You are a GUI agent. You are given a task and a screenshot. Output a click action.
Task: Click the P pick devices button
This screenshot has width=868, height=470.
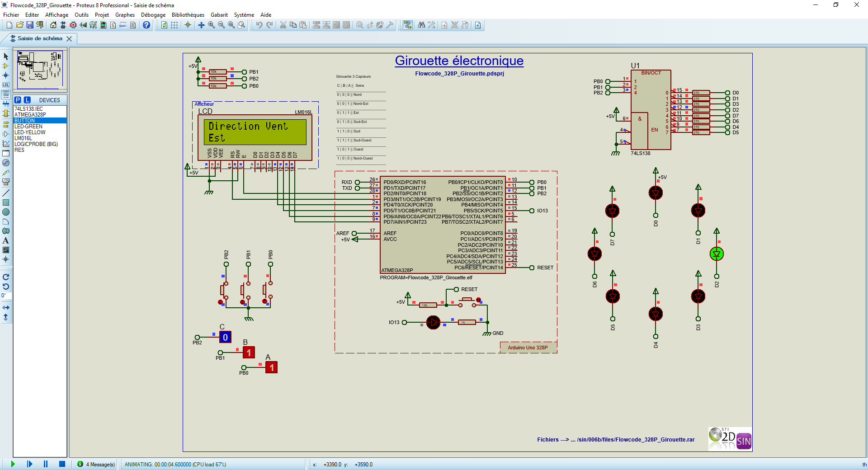point(18,100)
